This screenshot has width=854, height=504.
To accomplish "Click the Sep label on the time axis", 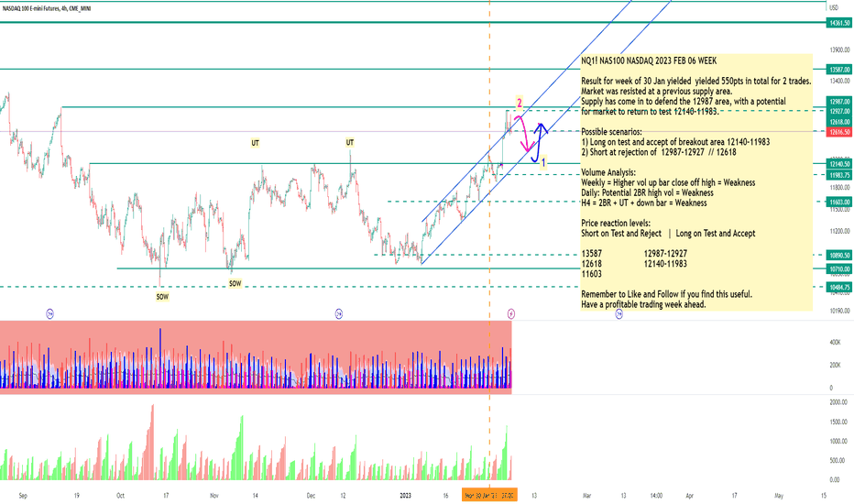I will pyautogui.click(x=23, y=496).
